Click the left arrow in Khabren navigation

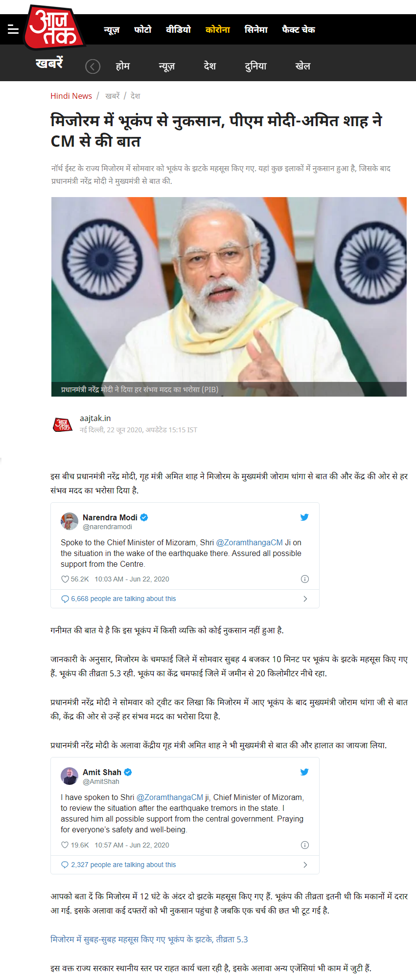[x=92, y=66]
